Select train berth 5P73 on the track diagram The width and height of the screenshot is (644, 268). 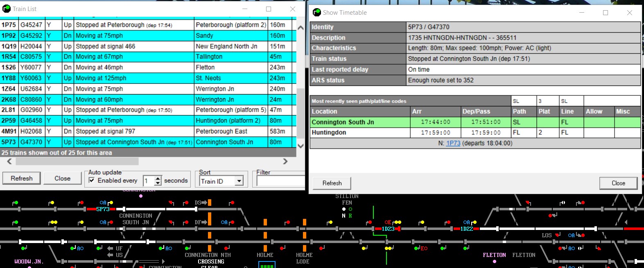click(103, 209)
